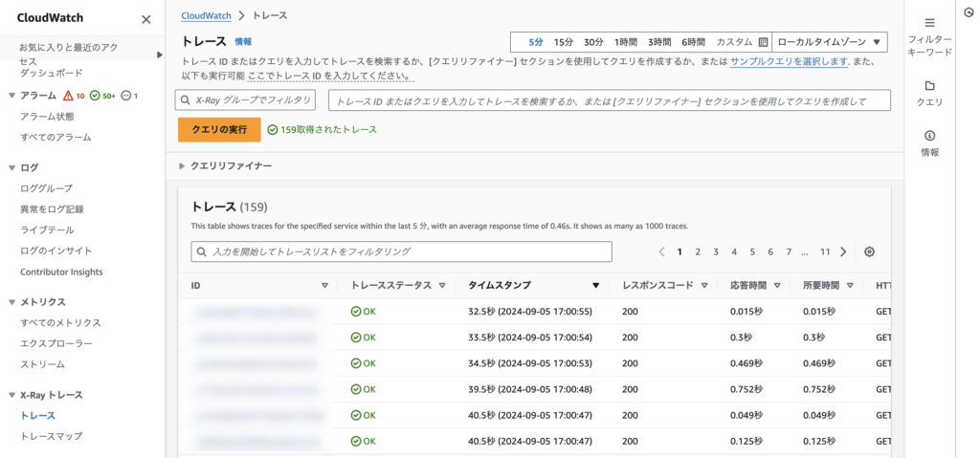Sort by レスポンスコード column arrow

(703, 286)
